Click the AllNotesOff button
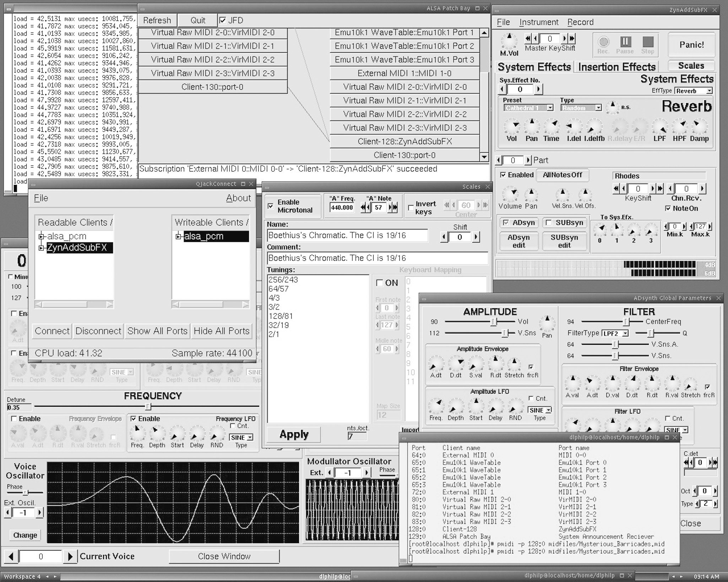 click(562, 175)
